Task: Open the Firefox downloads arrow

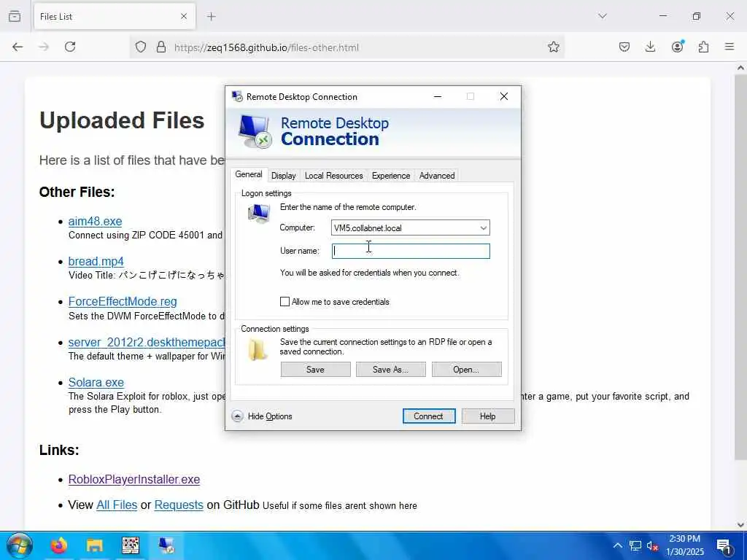Action: click(650, 47)
